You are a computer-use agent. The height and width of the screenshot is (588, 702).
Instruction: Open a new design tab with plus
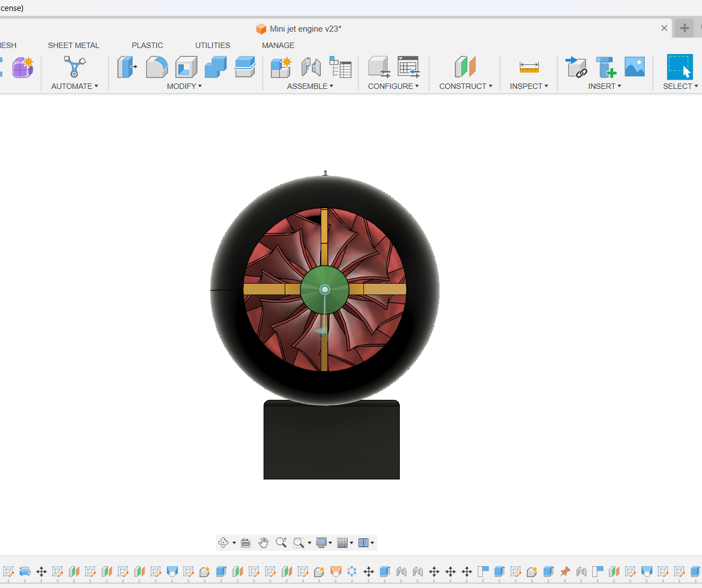[x=685, y=28]
